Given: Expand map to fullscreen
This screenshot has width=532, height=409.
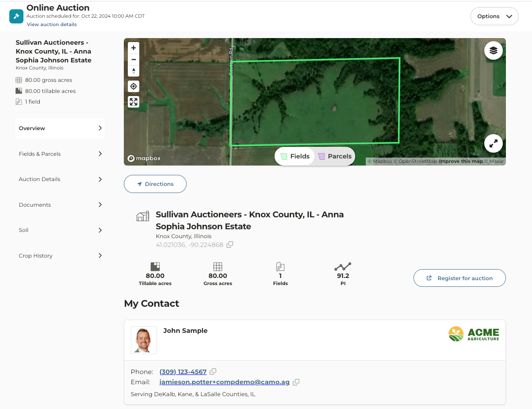Looking at the screenshot, I should coord(494,143).
